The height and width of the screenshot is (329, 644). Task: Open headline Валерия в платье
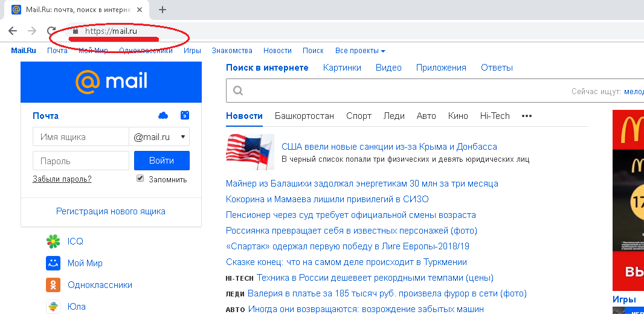coord(387,293)
